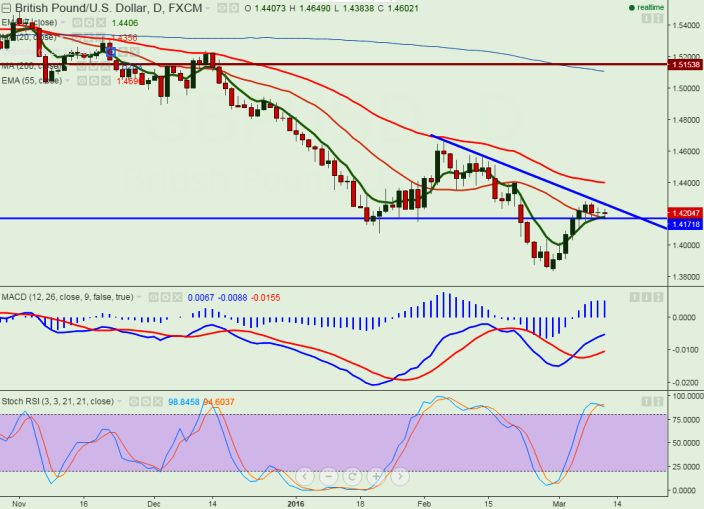This screenshot has width=704, height=509.
Task: Open EMA (7, close) settings gear
Action: [x=89, y=22]
